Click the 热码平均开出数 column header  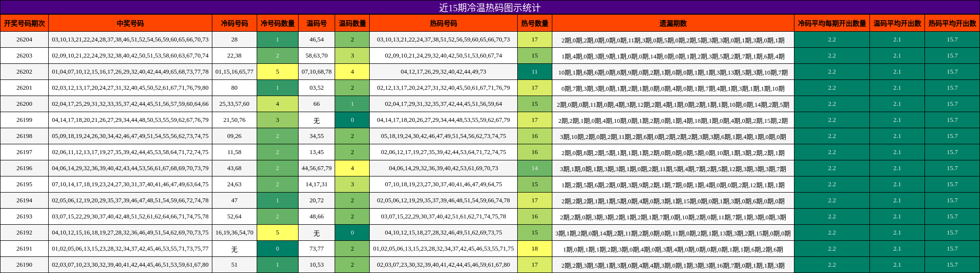952,23
